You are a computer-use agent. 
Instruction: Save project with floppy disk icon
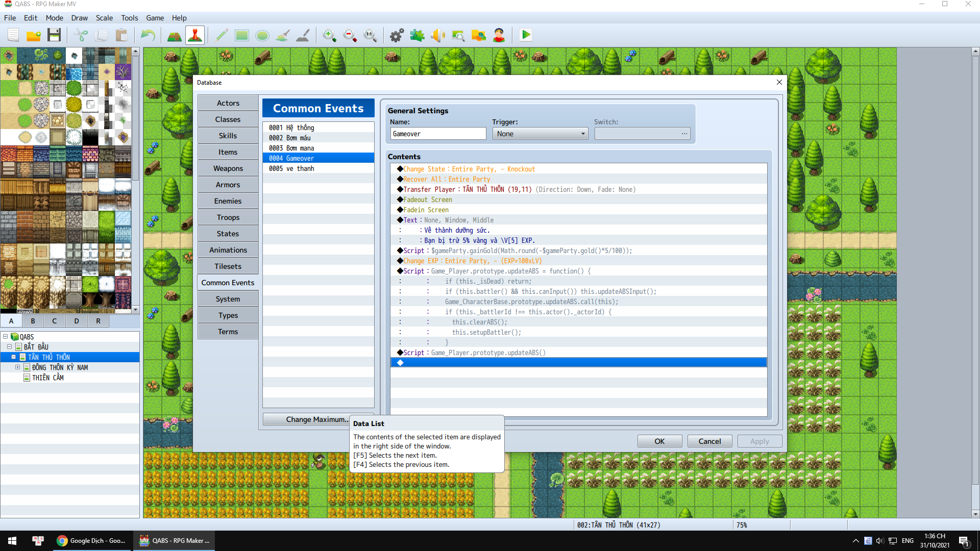click(54, 35)
